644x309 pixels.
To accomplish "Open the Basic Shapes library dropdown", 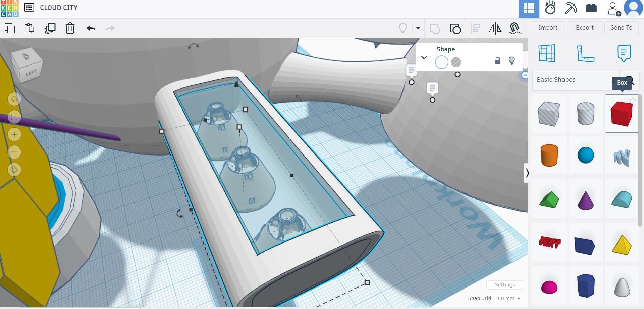I will pos(576,80).
